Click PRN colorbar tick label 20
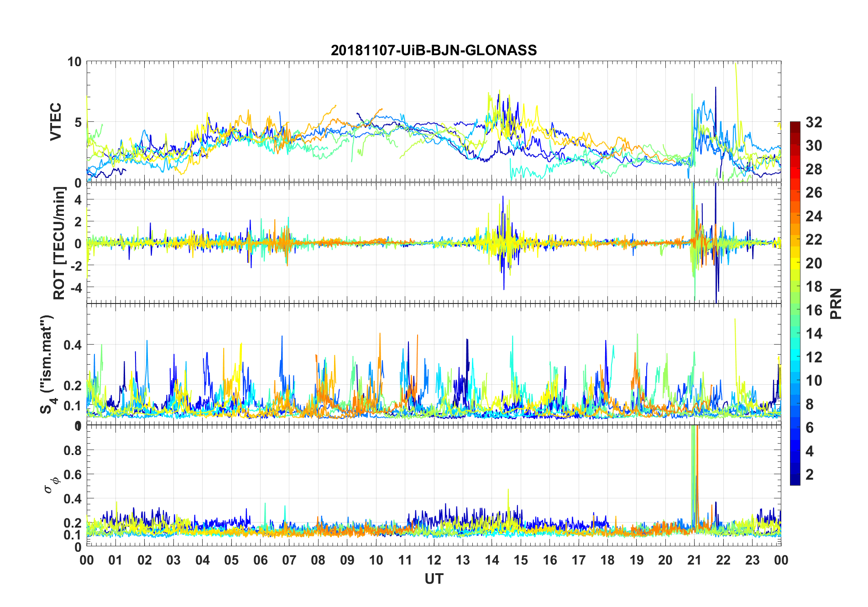 (814, 263)
